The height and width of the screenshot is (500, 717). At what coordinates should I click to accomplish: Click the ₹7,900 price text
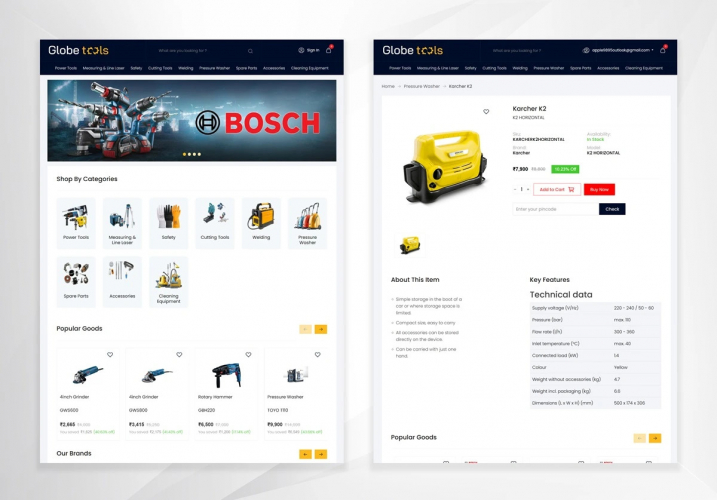520,169
